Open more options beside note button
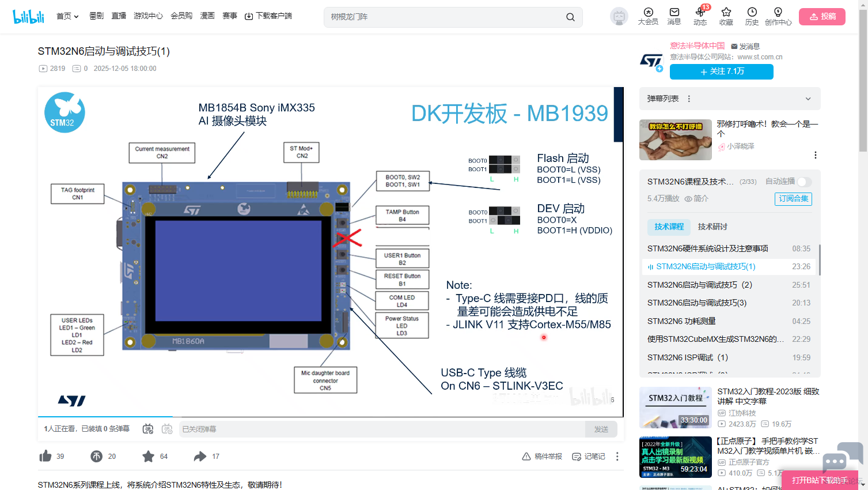This screenshot has height=490, width=868. click(x=617, y=456)
